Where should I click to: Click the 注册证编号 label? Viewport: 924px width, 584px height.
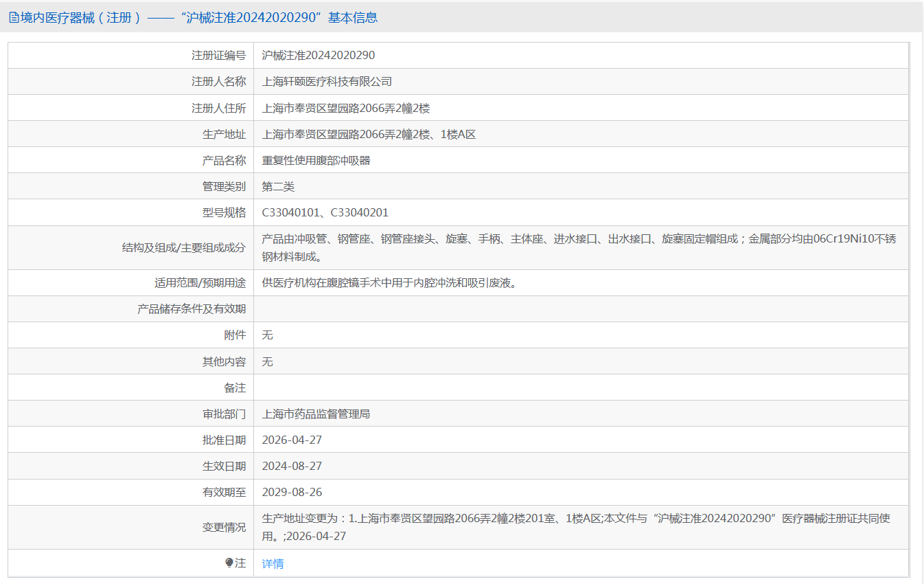[218, 56]
